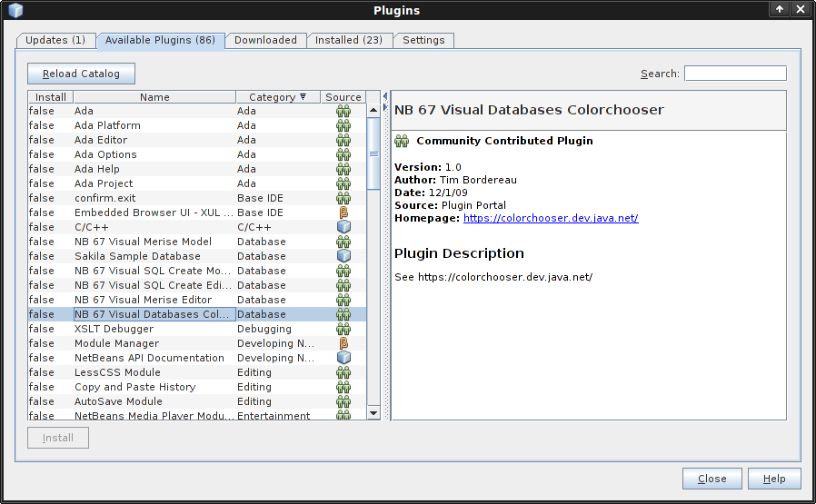Sort by the Source column header
Image resolution: width=816 pixels, height=504 pixels.
(x=343, y=97)
